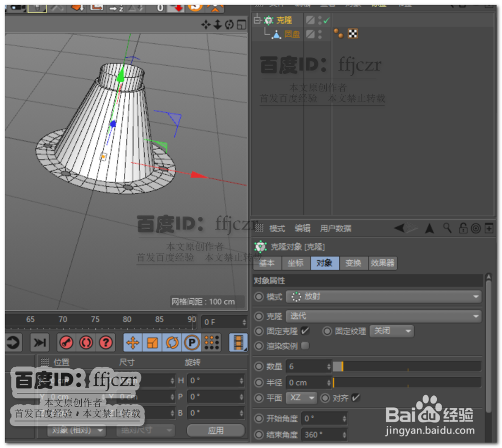Switch to the 效果器 tab
The height and width of the screenshot is (448, 502).
(382, 263)
